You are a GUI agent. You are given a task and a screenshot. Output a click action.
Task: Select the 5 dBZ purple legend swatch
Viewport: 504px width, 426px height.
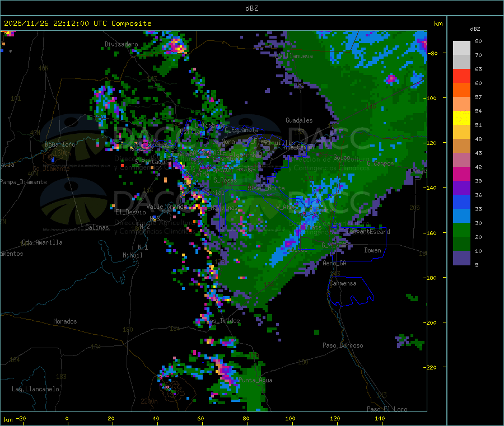(461, 258)
